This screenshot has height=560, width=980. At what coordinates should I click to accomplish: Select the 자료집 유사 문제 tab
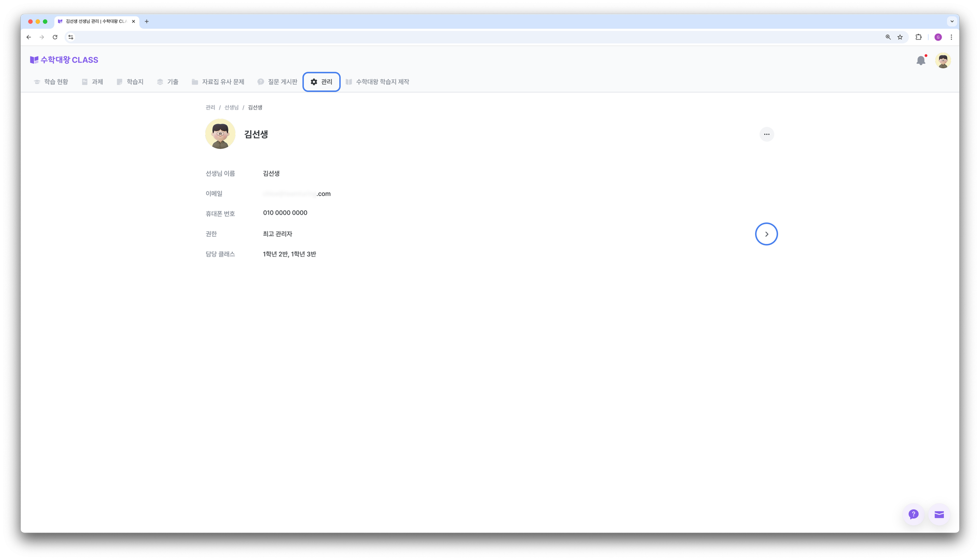(x=218, y=82)
